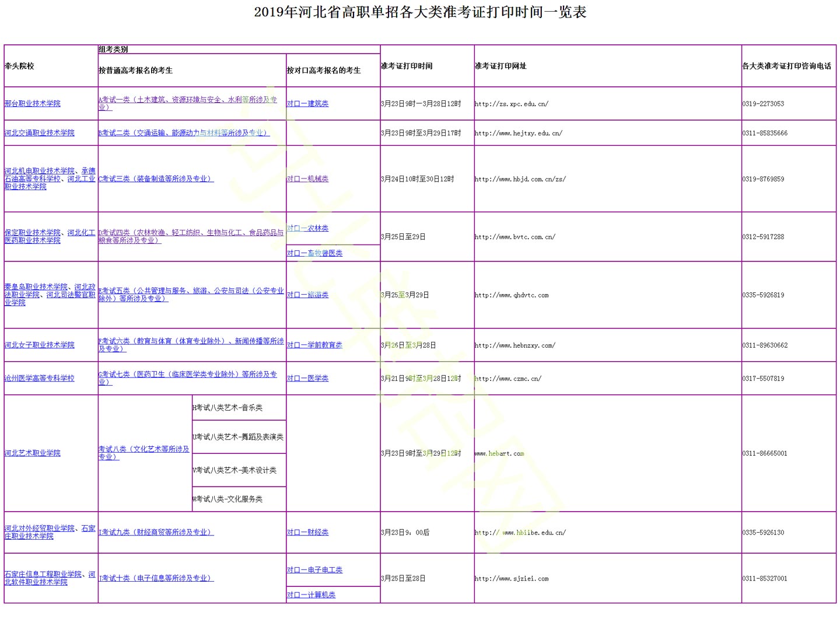840x640 pixels.
Task: Click G考试七类 医药卫生 link
Action: 188,378
